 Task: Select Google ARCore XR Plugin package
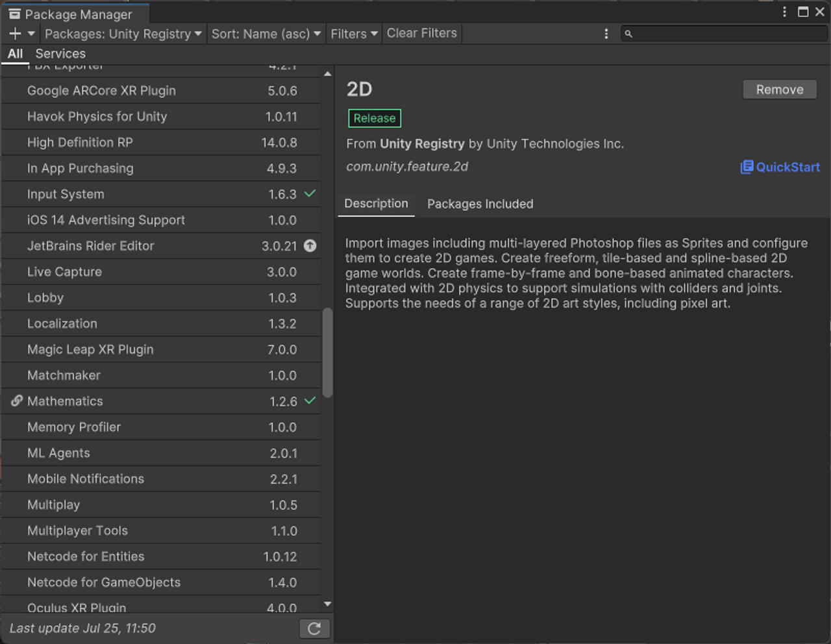[x=161, y=91]
